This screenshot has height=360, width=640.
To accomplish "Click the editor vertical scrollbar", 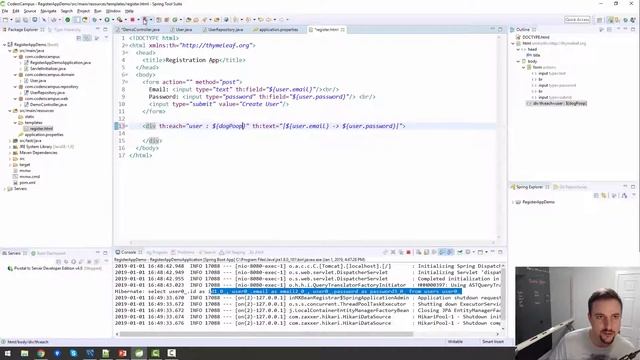I will click(x=499, y=137).
